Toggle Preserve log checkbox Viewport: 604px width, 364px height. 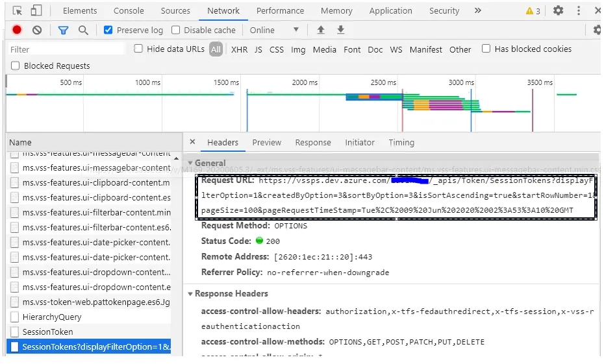[108, 30]
